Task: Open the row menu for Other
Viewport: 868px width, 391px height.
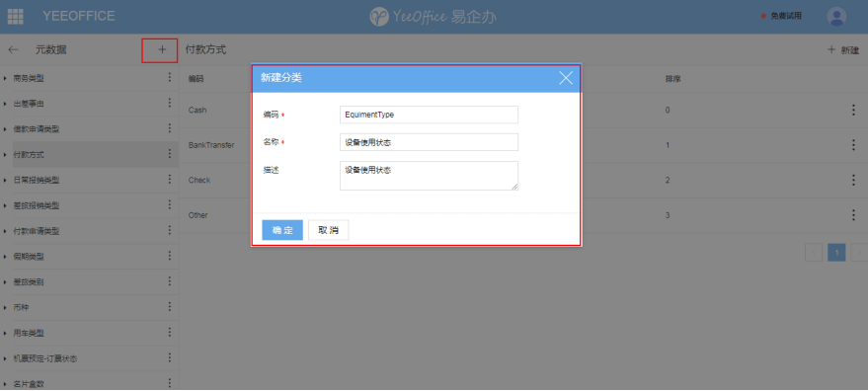Action: click(853, 215)
